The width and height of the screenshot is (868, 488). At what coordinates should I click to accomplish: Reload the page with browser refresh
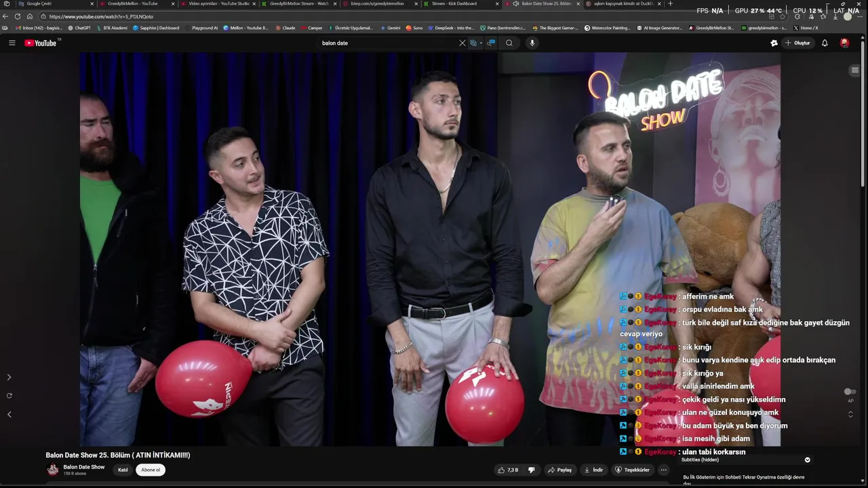pyautogui.click(x=18, y=16)
